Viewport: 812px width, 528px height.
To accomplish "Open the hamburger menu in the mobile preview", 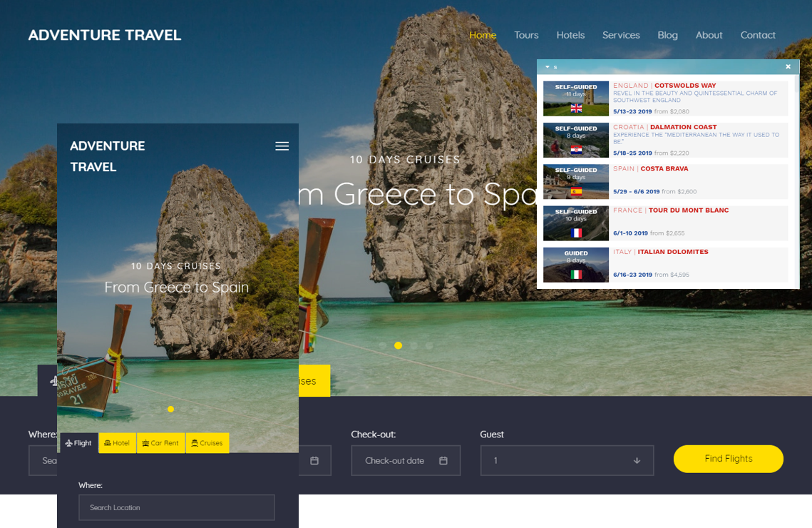I will click(x=282, y=146).
